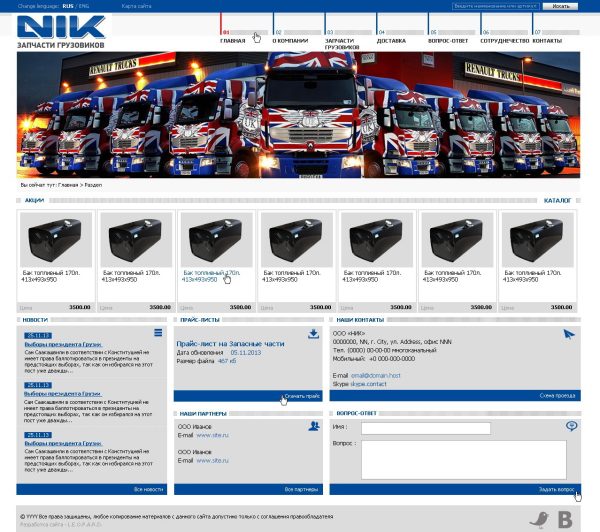
Task: Click the contacts arrow pointer icon
Action: click(x=569, y=334)
